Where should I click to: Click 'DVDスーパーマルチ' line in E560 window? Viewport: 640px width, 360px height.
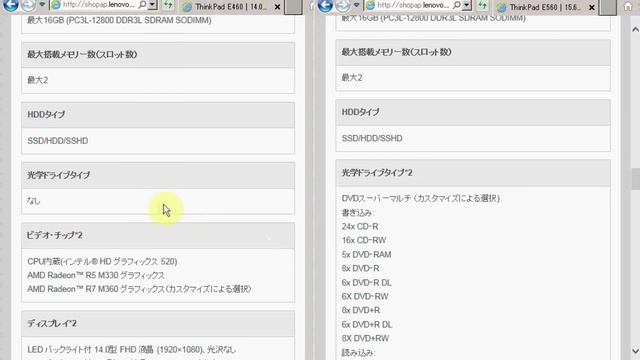(420, 198)
